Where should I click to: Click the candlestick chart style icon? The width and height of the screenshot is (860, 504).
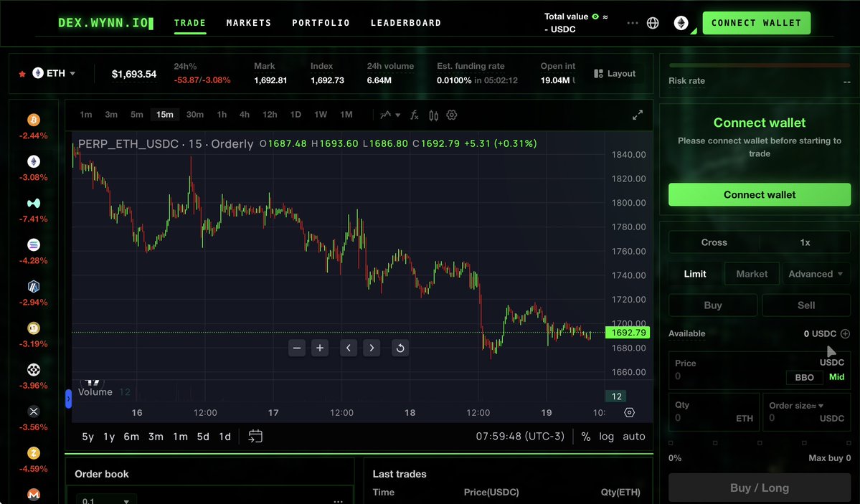click(433, 115)
